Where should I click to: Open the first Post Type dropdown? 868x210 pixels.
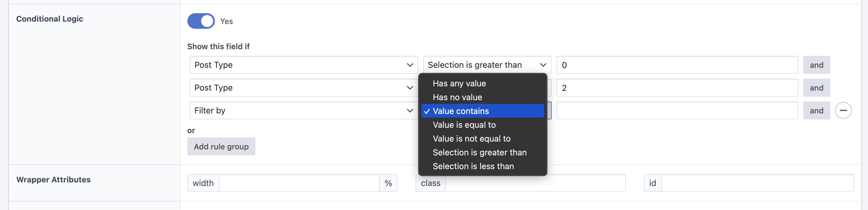[x=302, y=65]
